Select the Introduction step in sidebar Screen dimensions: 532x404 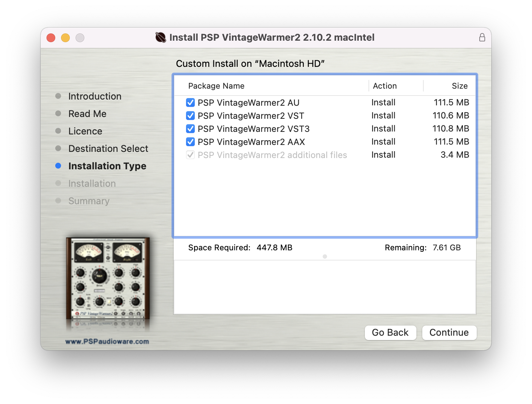click(x=95, y=96)
